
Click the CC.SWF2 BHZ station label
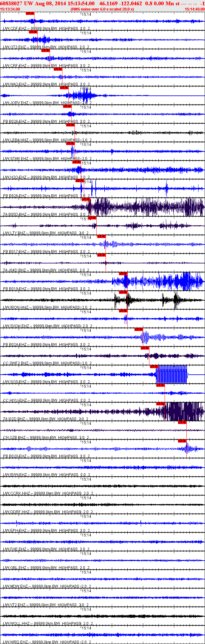(x=16, y=363)
